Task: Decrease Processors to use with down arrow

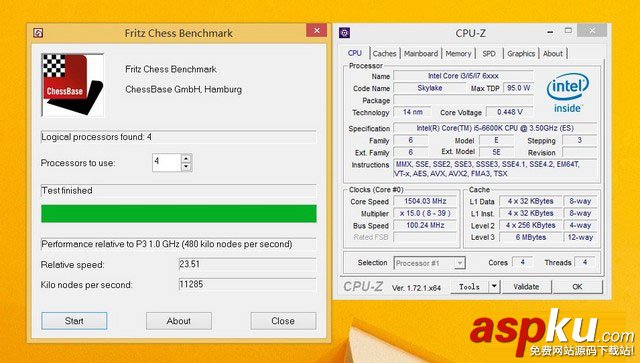Action: click(x=186, y=167)
